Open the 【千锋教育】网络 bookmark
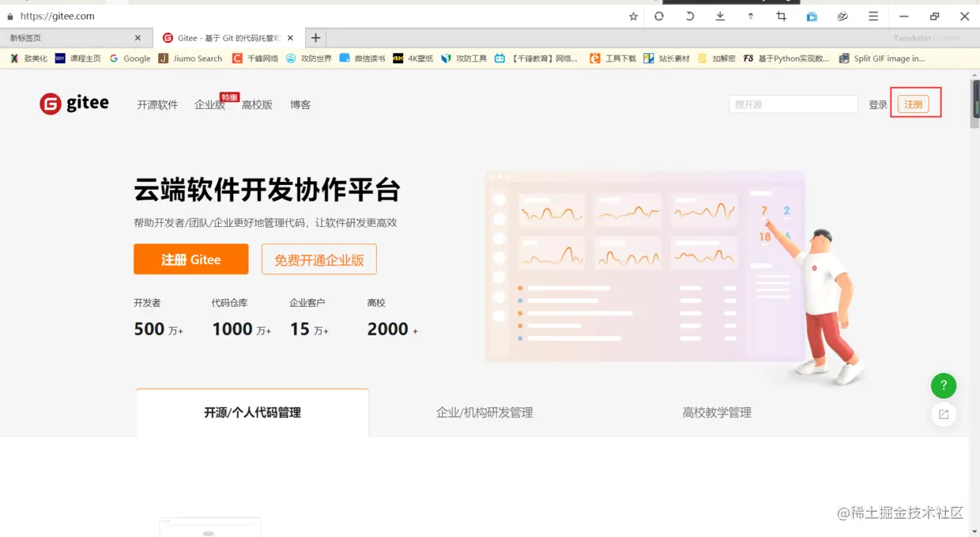 tap(537, 59)
